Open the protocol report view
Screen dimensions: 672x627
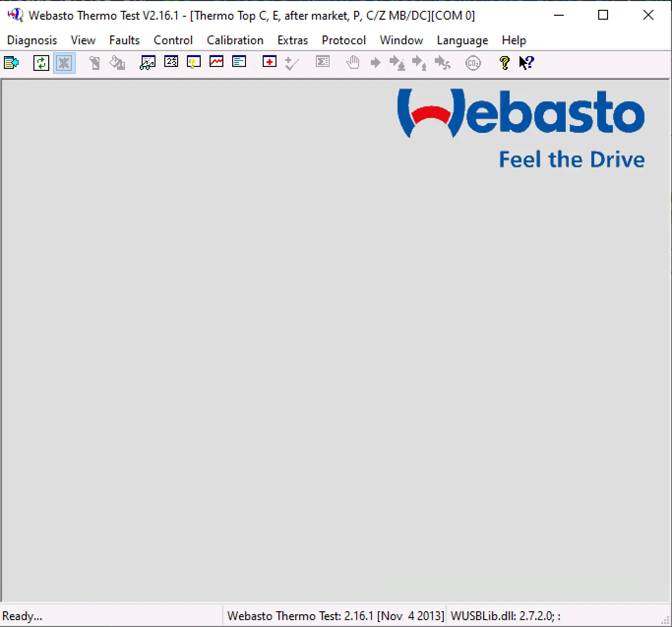tap(239, 63)
